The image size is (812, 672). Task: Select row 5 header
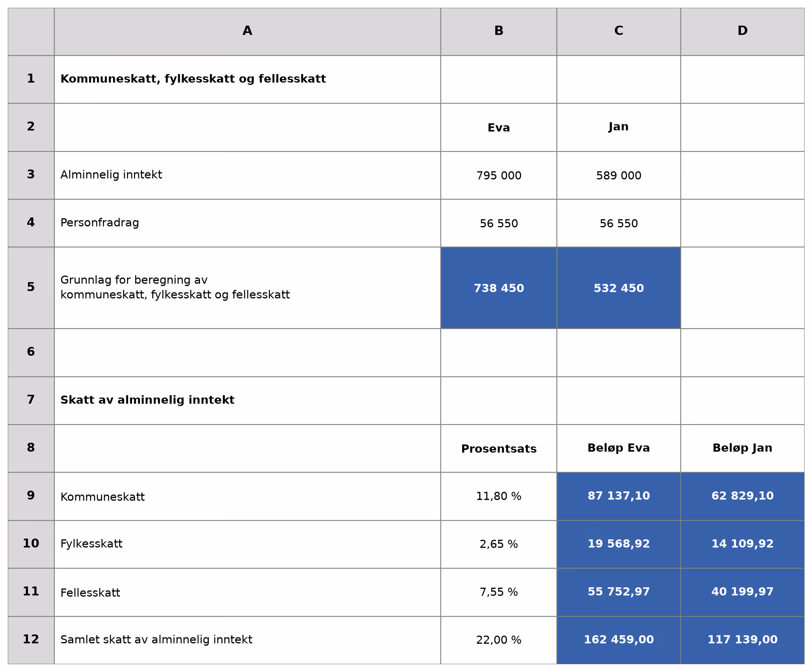point(31,288)
